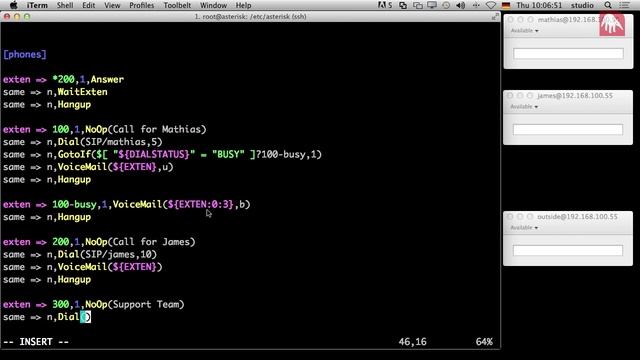Screen dimensions: 640x360
Task: Click the -- INSERT -- mode indicator
Action: (x=36, y=342)
